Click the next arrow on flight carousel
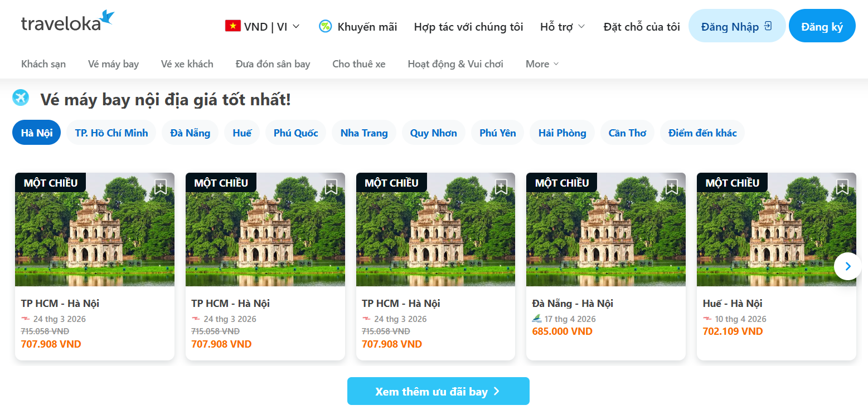The width and height of the screenshot is (868, 410). [848, 266]
